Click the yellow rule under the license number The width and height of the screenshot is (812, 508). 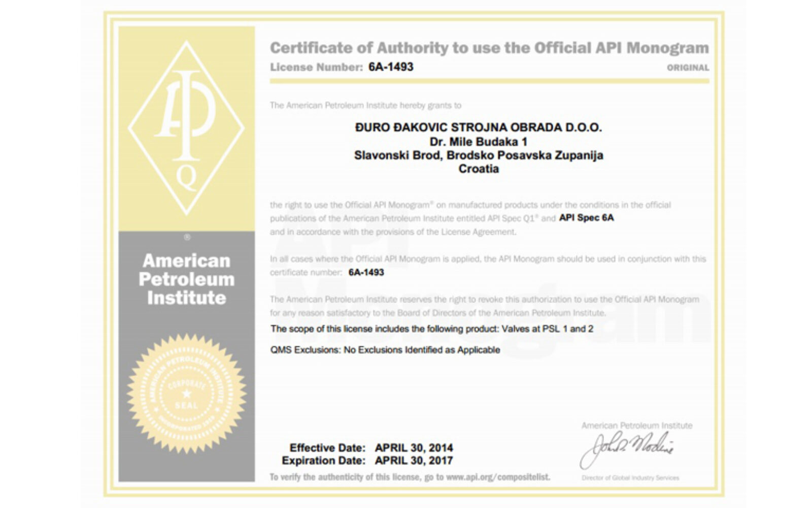pyautogui.click(x=489, y=81)
